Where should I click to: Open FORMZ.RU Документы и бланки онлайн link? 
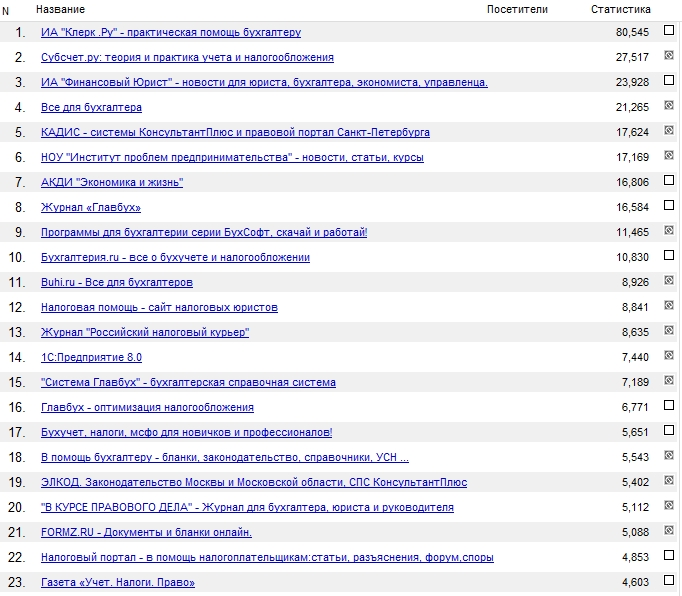click(x=147, y=533)
